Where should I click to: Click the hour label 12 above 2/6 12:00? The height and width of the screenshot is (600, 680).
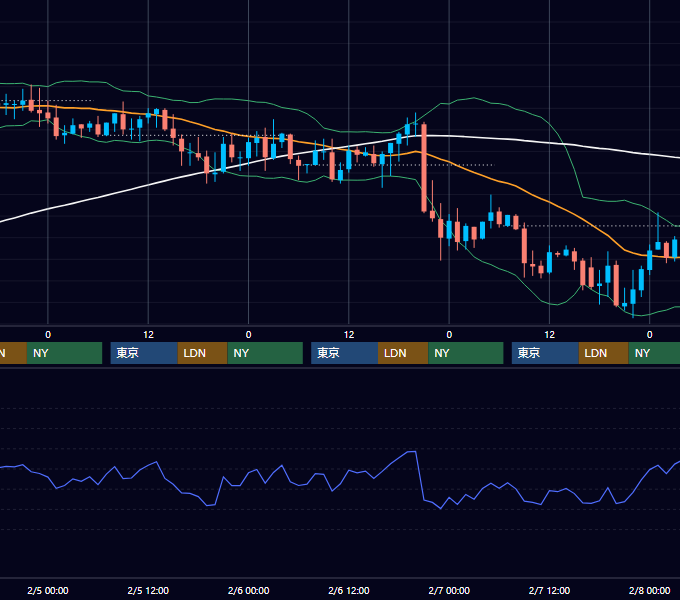point(349,335)
